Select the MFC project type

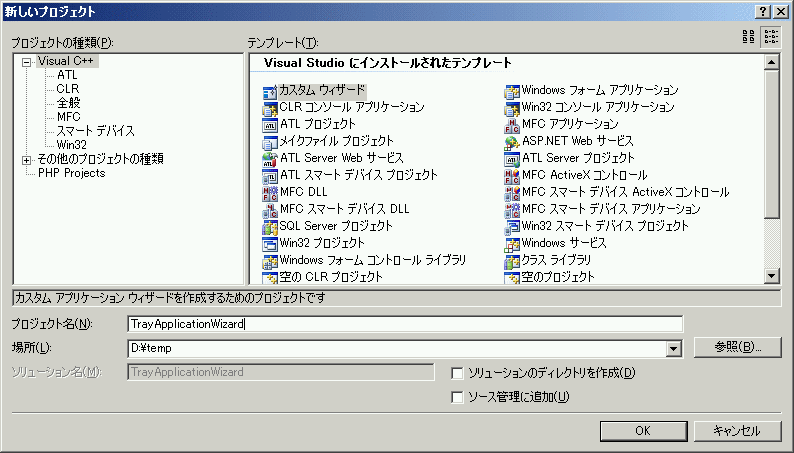point(68,117)
